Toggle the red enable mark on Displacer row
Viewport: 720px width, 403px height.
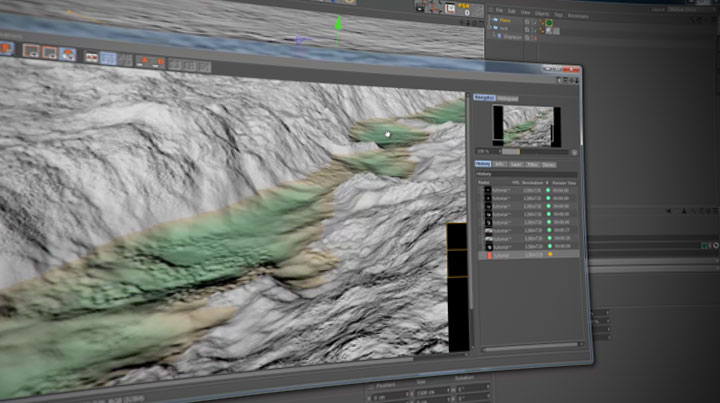[535, 38]
